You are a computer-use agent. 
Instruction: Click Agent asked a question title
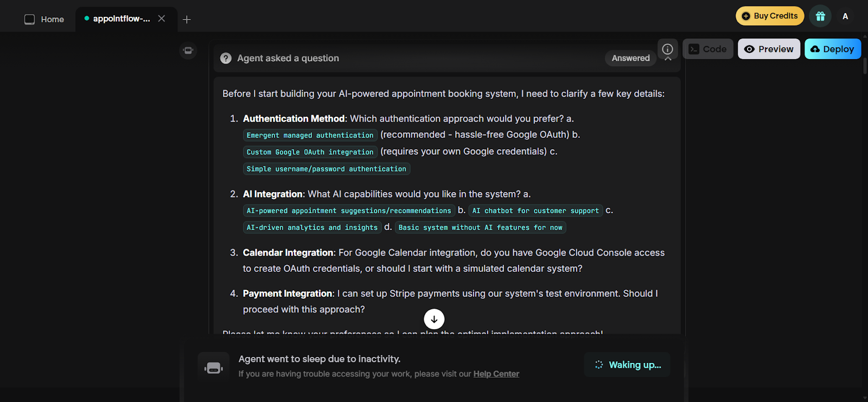[x=288, y=58]
